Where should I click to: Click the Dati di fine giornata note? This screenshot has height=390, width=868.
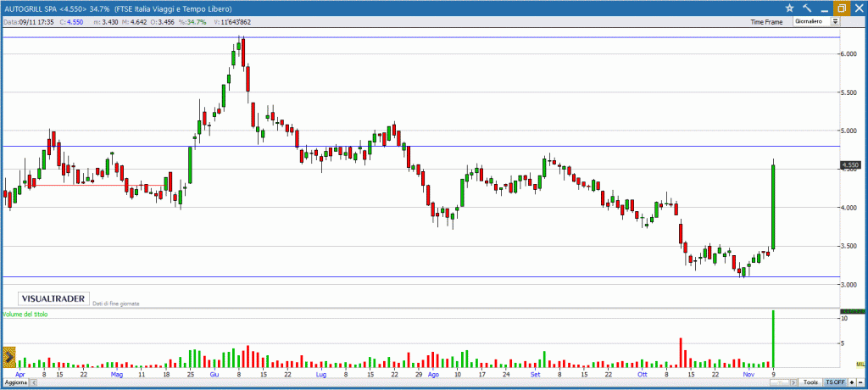pos(115,304)
